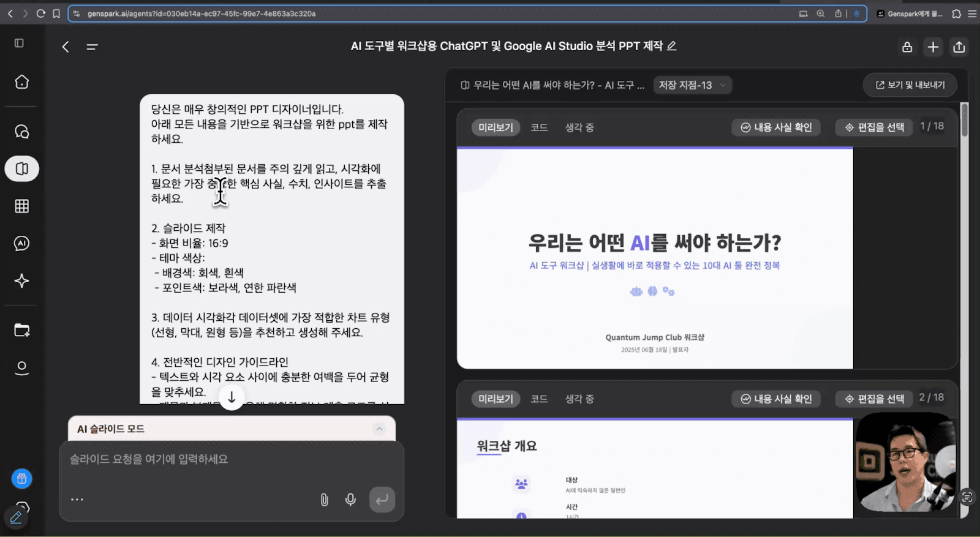The image size is (980, 537).
Task: Open the browser extensions puzzle icon
Action: (x=957, y=13)
